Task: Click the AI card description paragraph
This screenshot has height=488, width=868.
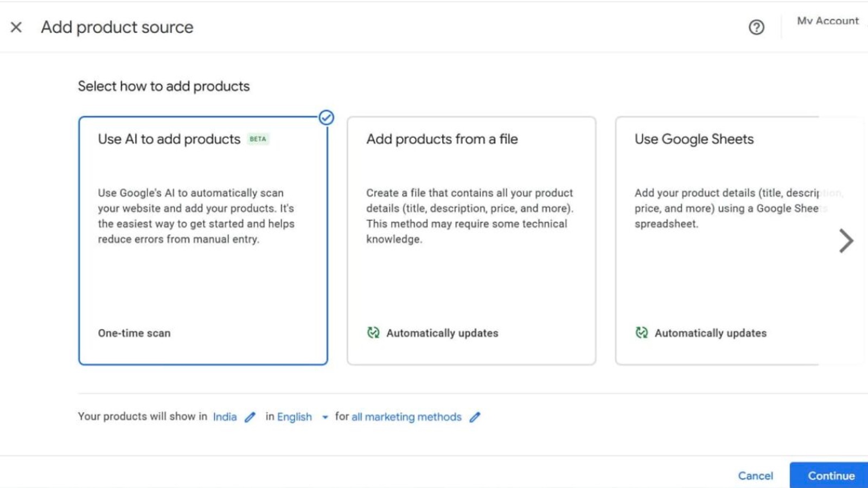Action: [196, 216]
